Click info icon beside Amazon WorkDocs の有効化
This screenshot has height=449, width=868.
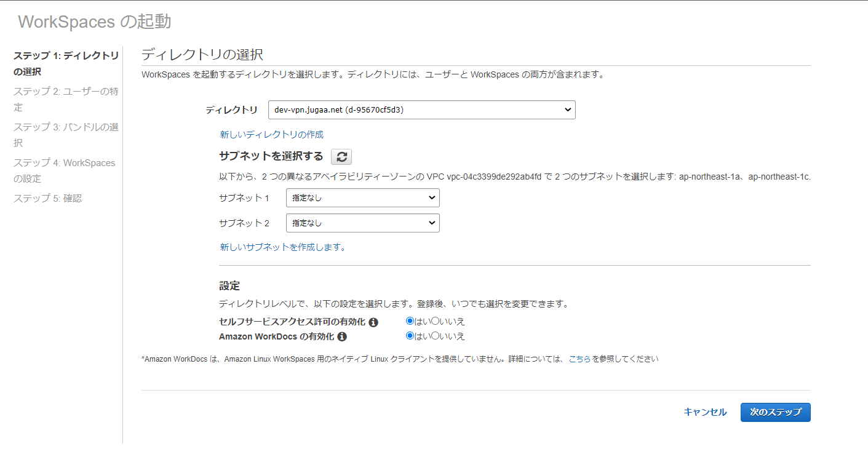(x=342, y=337)
